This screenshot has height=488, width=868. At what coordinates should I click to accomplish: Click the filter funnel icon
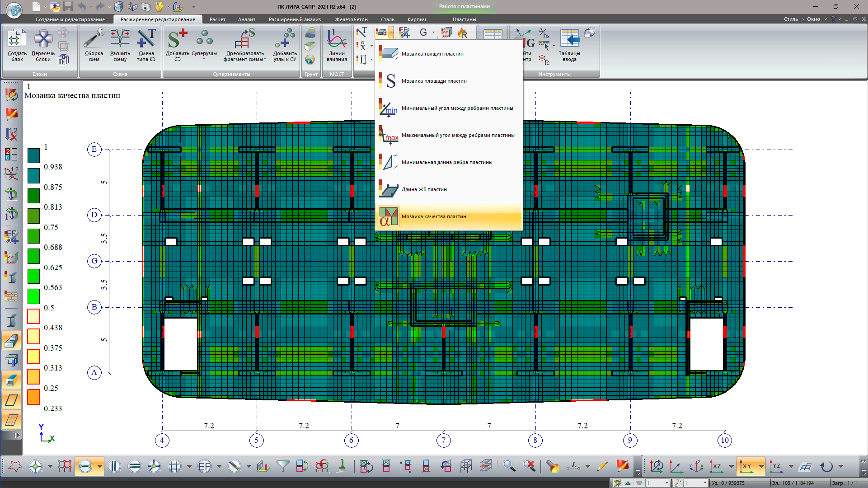pos(283,466)
